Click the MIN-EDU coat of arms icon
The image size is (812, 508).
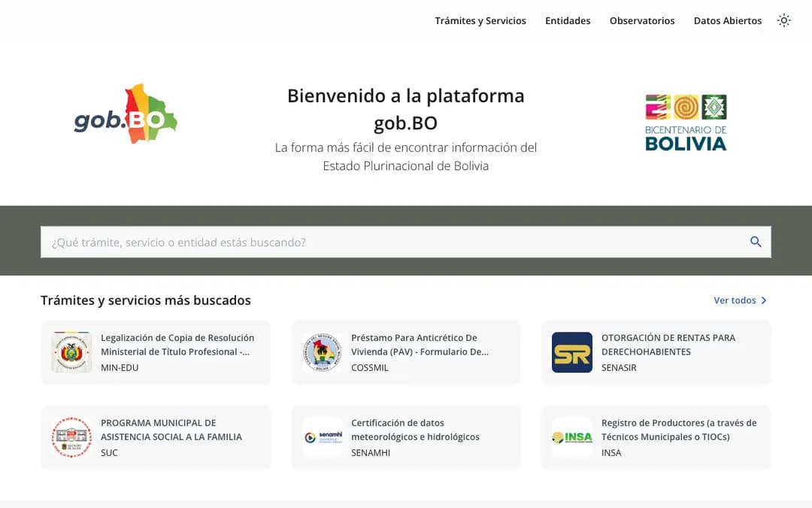pyautogui.click(x=71, y=352)
